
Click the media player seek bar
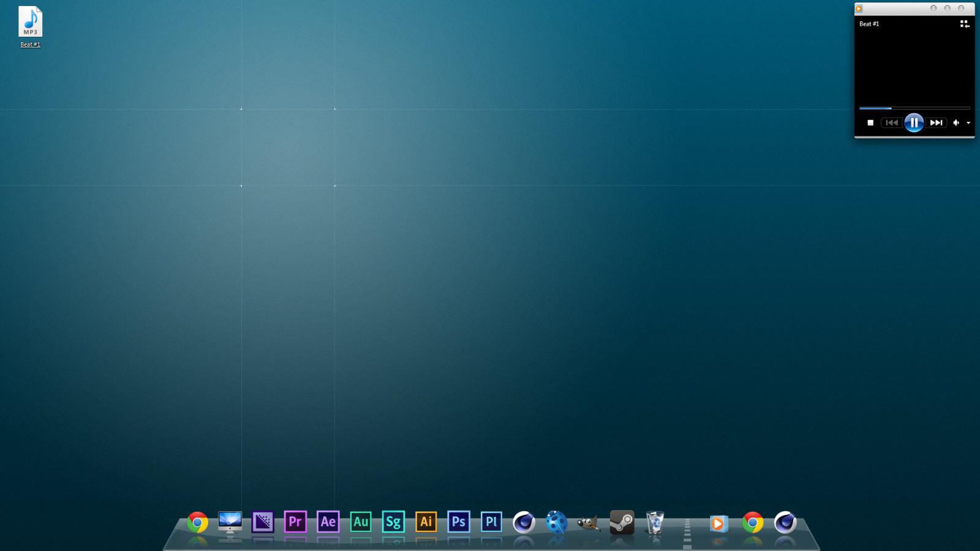click(914, 108)
